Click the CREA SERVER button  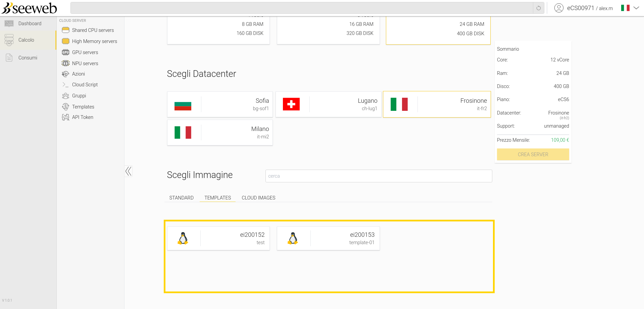[x=533, y=154]
